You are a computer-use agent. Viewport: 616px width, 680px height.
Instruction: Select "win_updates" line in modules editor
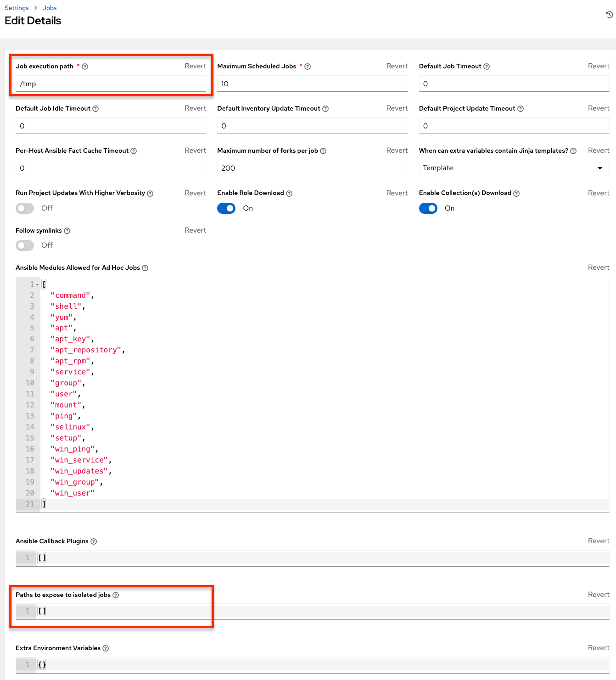pos(81,471)
